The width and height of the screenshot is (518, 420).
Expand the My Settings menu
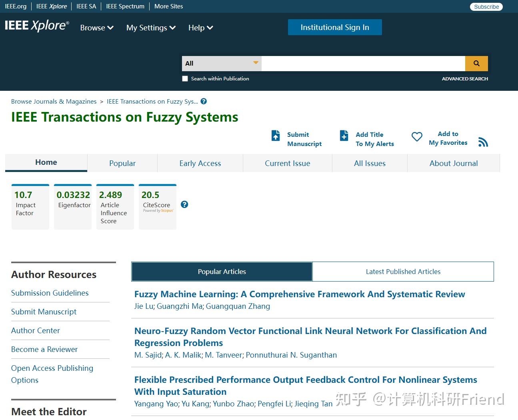point(151,28)
